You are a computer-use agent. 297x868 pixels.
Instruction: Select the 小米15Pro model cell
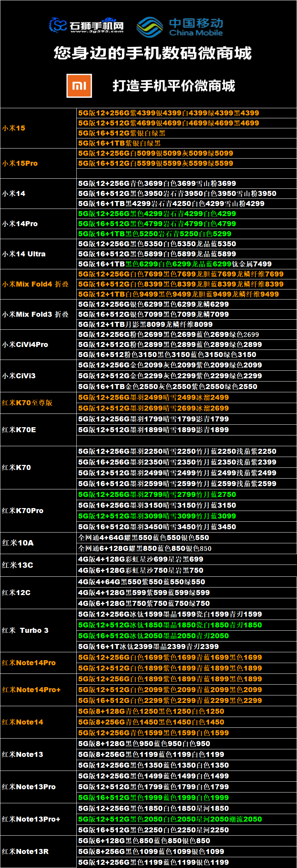(x=39, y=163)
